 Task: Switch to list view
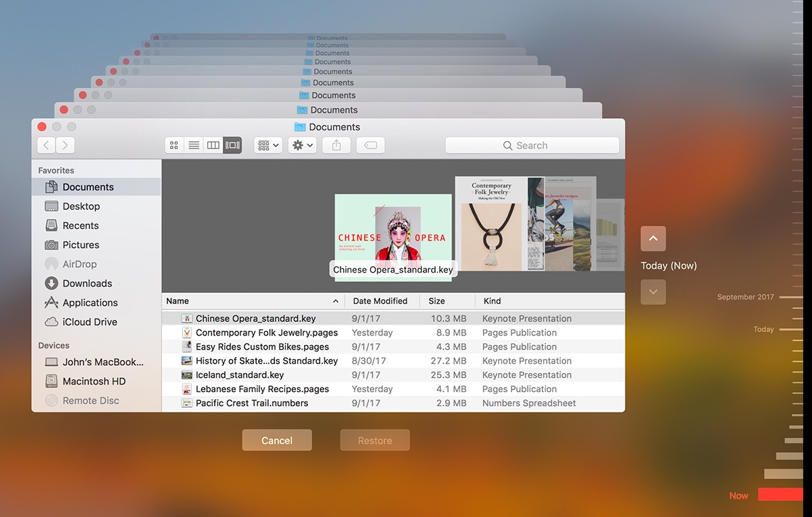(x=194, y=145)
